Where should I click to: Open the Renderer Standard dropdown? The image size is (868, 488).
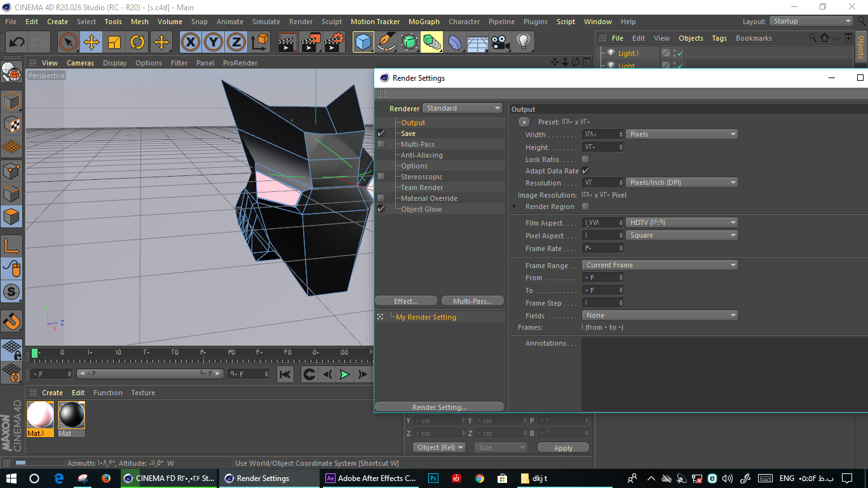pos(463,108)
